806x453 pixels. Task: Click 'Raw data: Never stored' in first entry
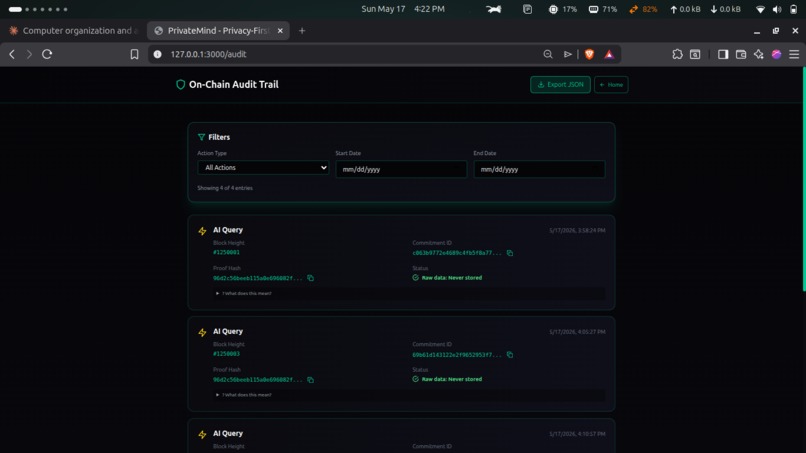[452, 278]
